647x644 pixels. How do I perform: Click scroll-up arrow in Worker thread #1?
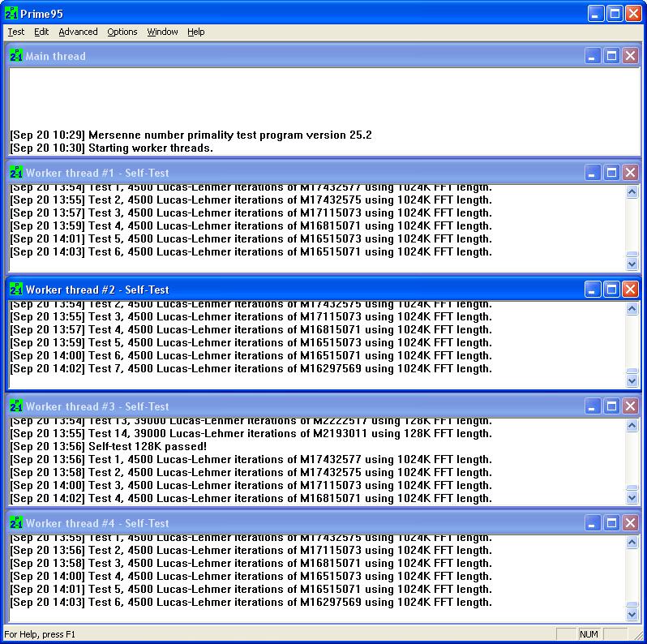(632, 192)
